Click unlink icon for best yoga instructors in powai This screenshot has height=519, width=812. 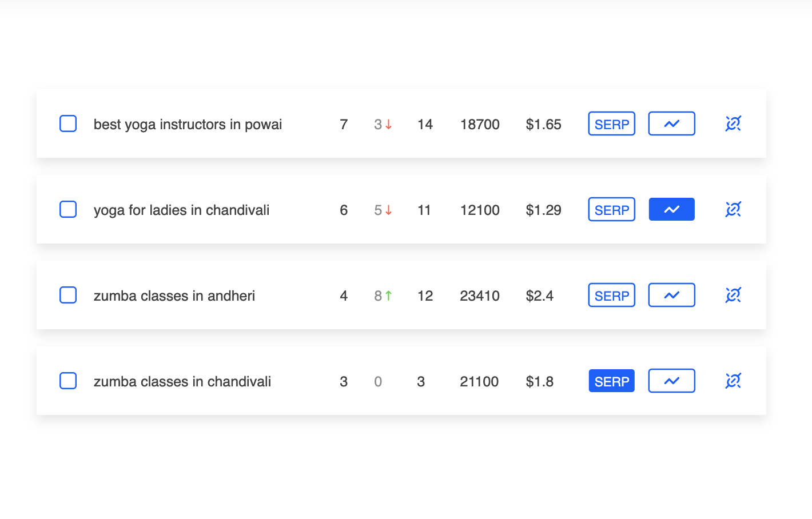point(733,123)
